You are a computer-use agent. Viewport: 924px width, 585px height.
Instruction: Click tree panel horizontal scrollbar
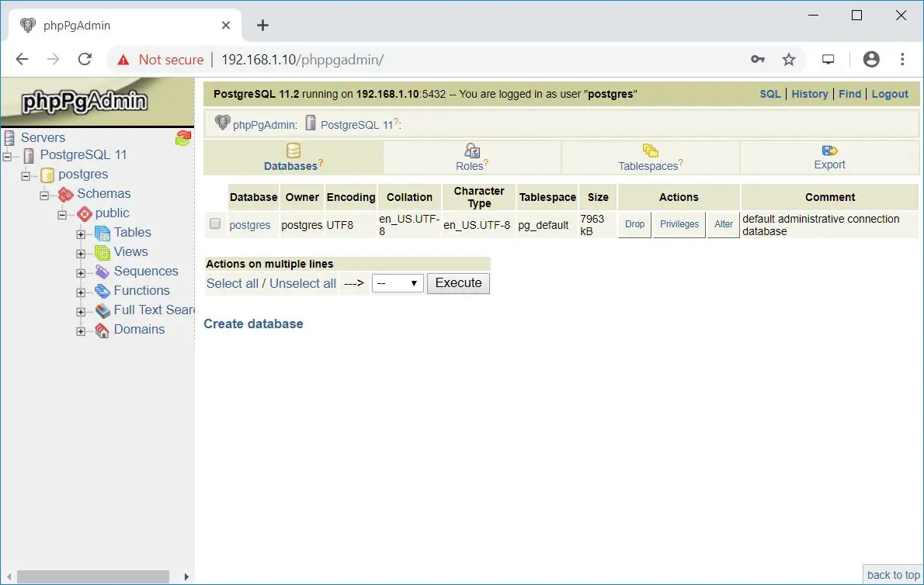coord(93,576)
